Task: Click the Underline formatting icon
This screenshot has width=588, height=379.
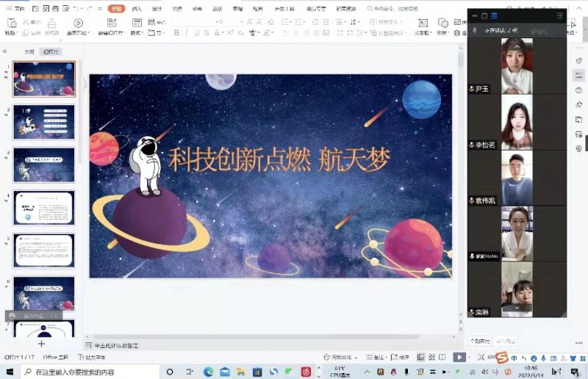Action: point(197,33)
